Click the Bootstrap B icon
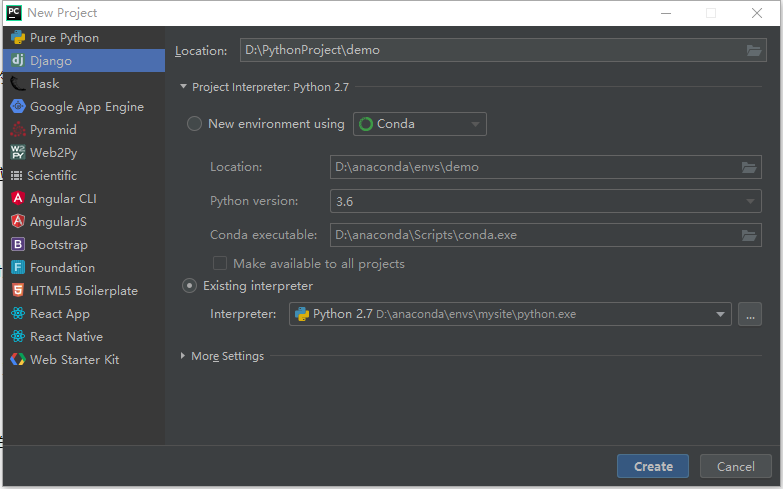Screen dimensions: 783x489 click(x=18, y=244)
